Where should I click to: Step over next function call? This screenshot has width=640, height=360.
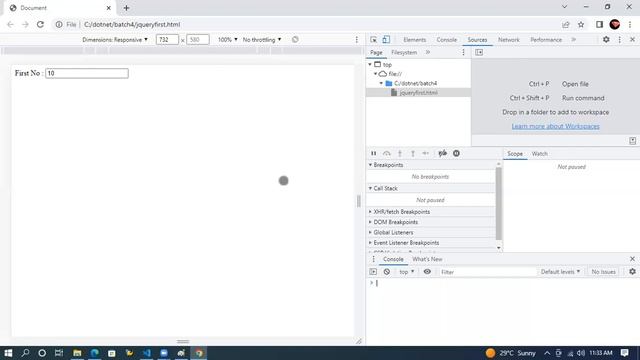(387, 153)
